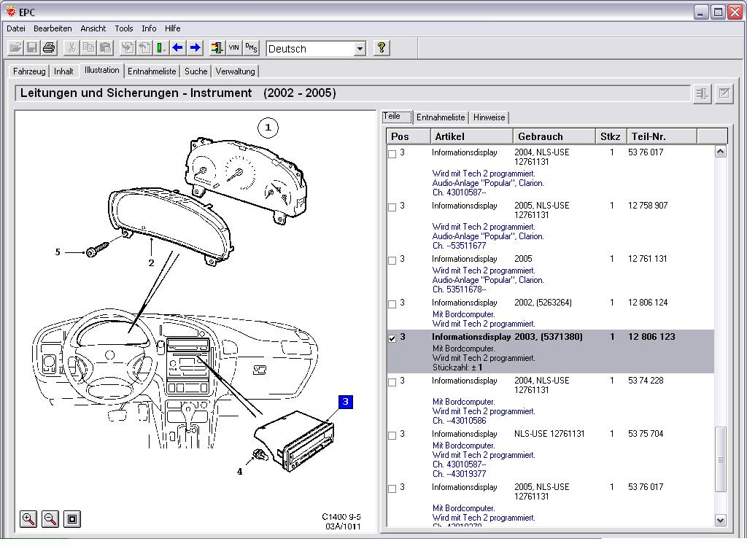Open the Hilfe menu

pos(172,28)
